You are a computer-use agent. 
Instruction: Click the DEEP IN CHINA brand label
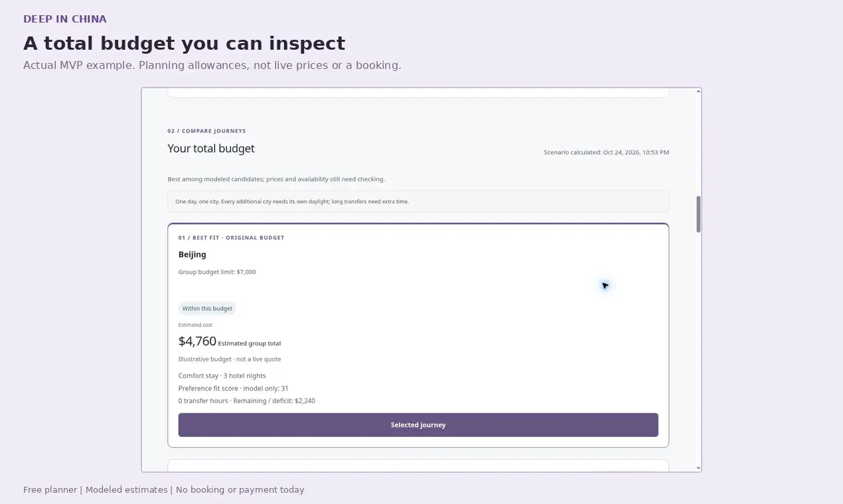65,19
